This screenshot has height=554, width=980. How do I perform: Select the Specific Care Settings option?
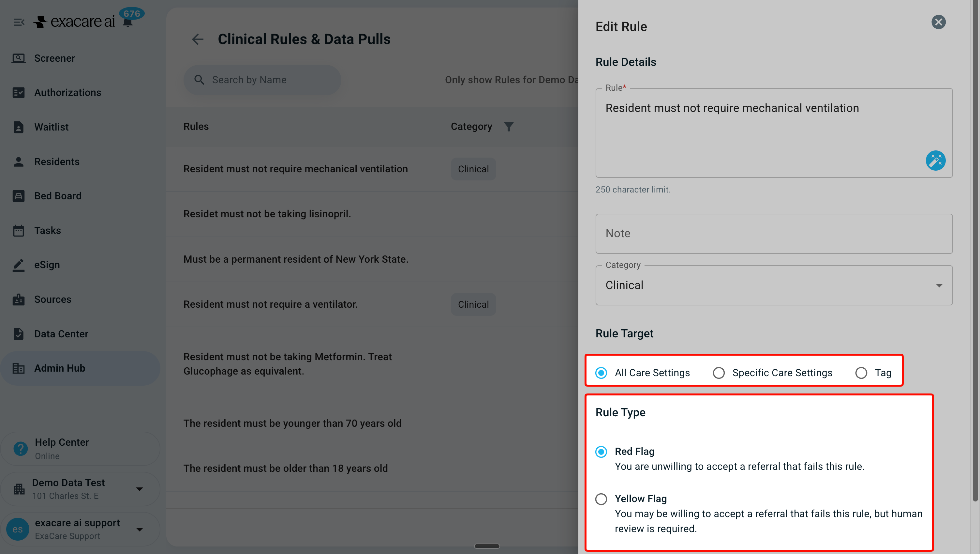coord(772,372)
